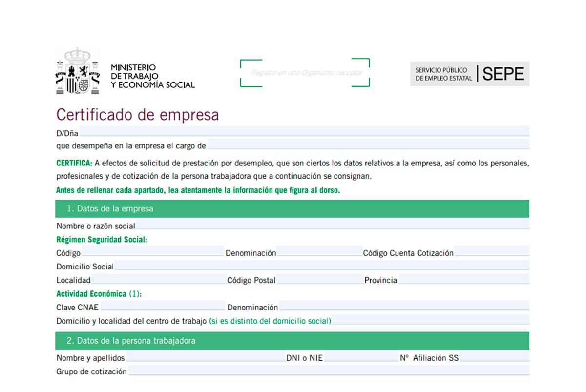Image resolution: width=586 pixels, height=392 pixels.
Task: Click the Ministerio de Trabajo coat of arms logo
Action: coord(77,71)
